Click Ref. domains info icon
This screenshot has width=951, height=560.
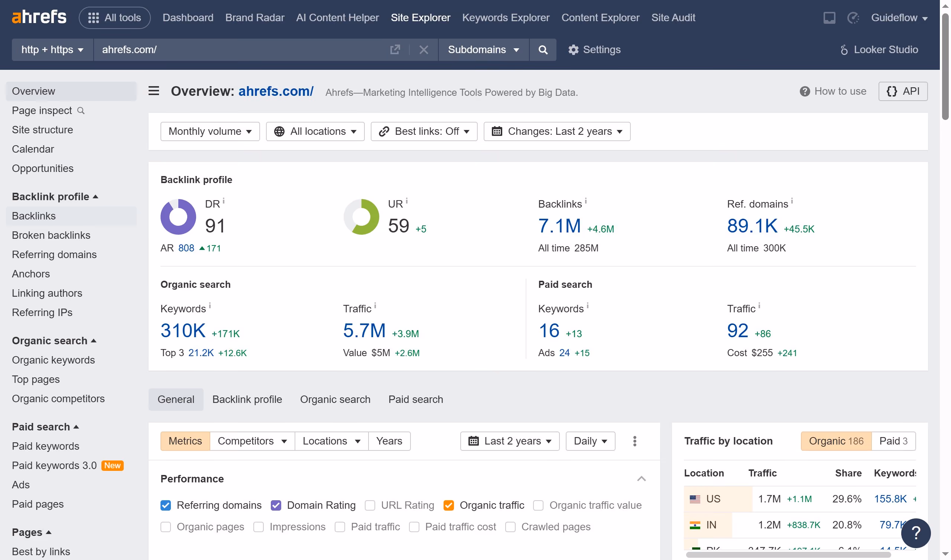(792, 201)
